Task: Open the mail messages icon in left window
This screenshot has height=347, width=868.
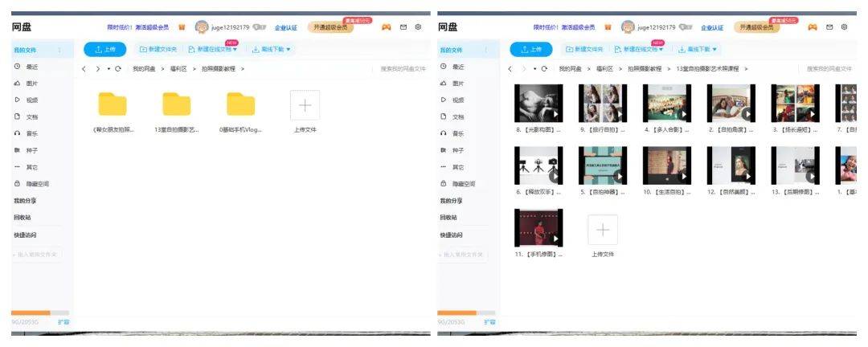Action: 403,27
